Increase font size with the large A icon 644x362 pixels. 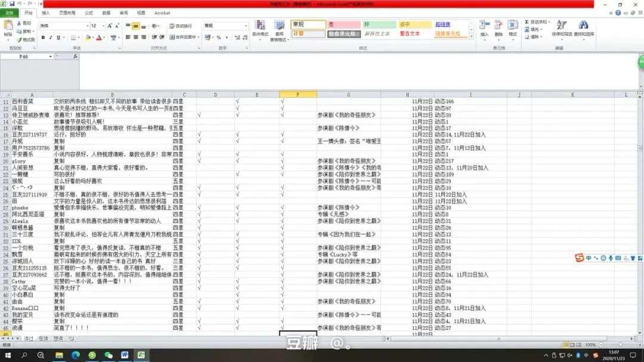[110, 26]
